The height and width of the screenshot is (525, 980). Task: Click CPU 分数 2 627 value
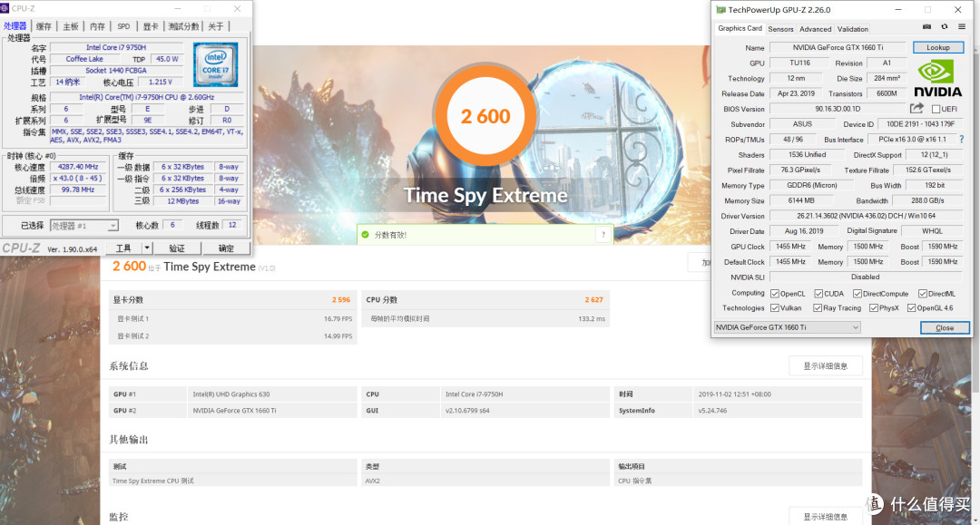click(x=593, y=299)
